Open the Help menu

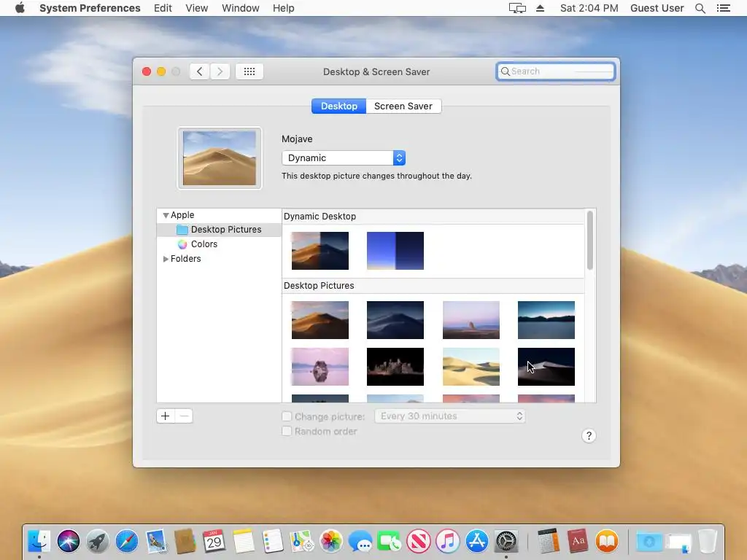pyautogui.click(x=284, y=8)
